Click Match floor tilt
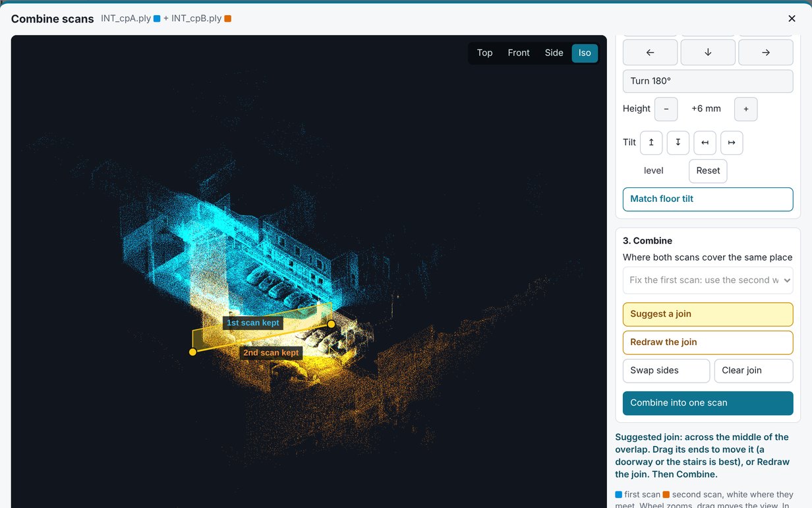Image resolution: width=812 pixels, height=508 pixels. tap(708, 199)
